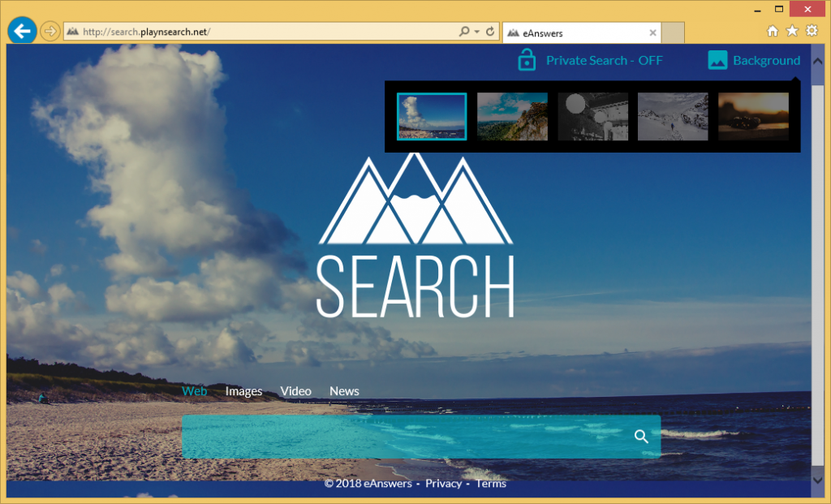This screenshot has height=504, width=831.
Task: Click the Refresh page icon
Action: pos(490,32)
